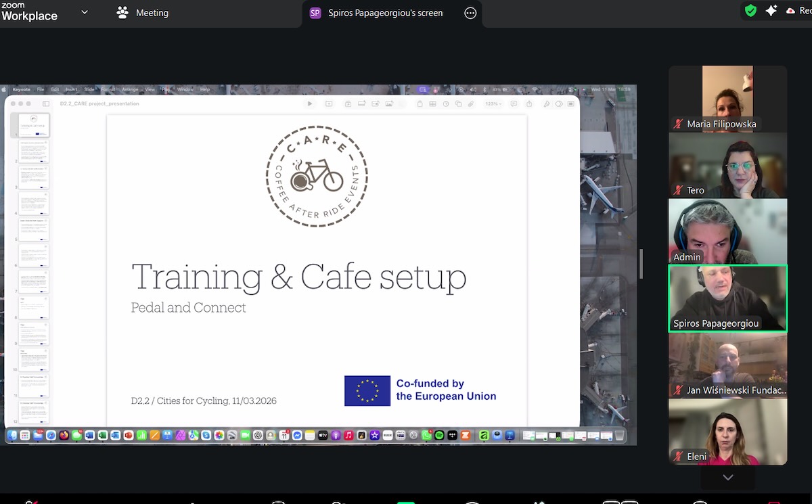
Task: Open more options beside the shared screen tab
Action: [470, 13]
